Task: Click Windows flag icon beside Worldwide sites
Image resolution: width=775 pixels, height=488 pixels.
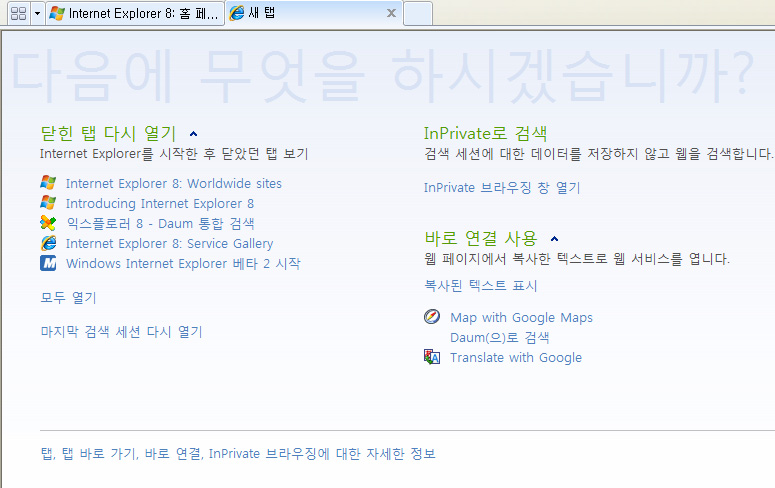Action: coord(48,183)
